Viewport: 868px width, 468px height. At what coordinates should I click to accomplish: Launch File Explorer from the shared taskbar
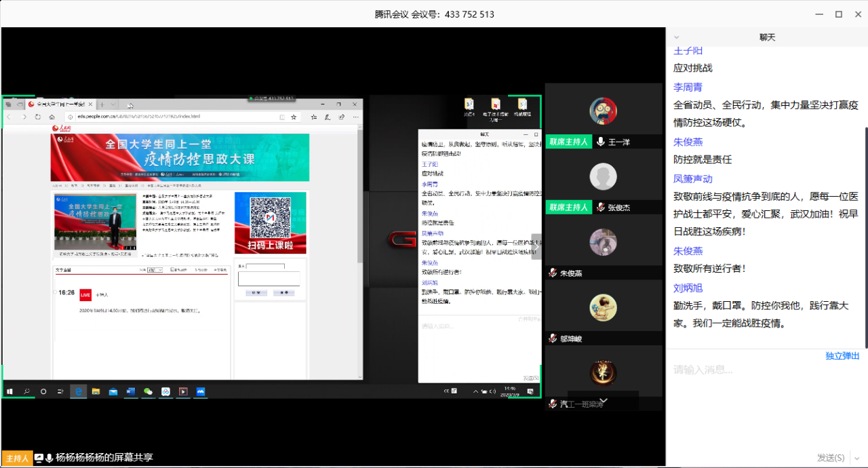pos(96,391)
